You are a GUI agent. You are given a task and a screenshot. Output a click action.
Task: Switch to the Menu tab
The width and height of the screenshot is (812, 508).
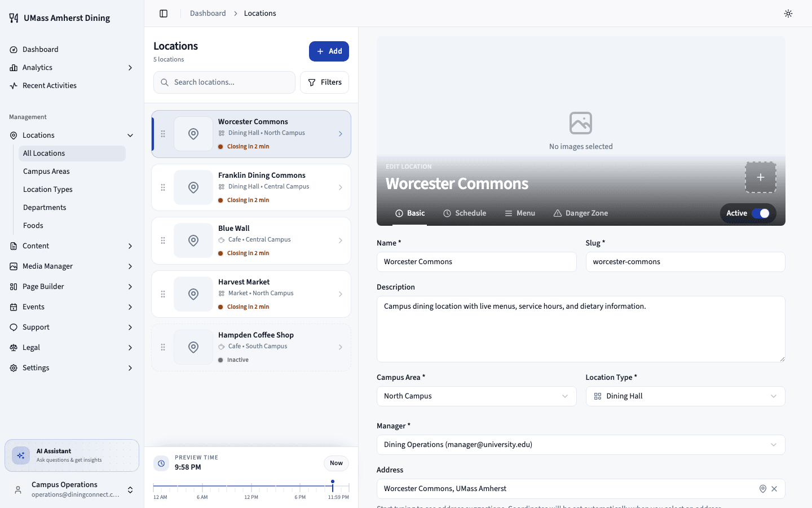coord(520,213)
